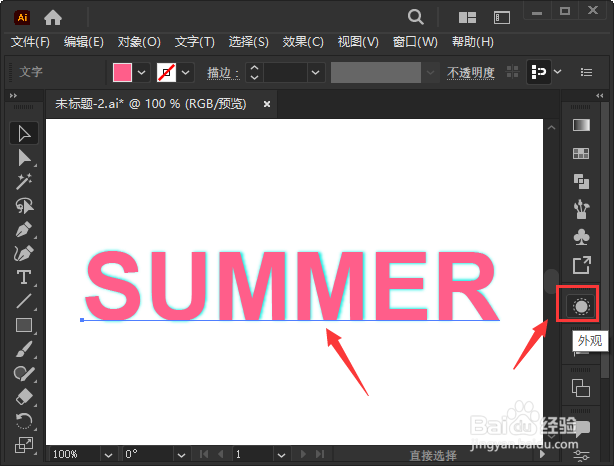The width and height of the screenshot is (614, 466).
Task: Click the stroke none color swatch
Action: click(166, 72)
